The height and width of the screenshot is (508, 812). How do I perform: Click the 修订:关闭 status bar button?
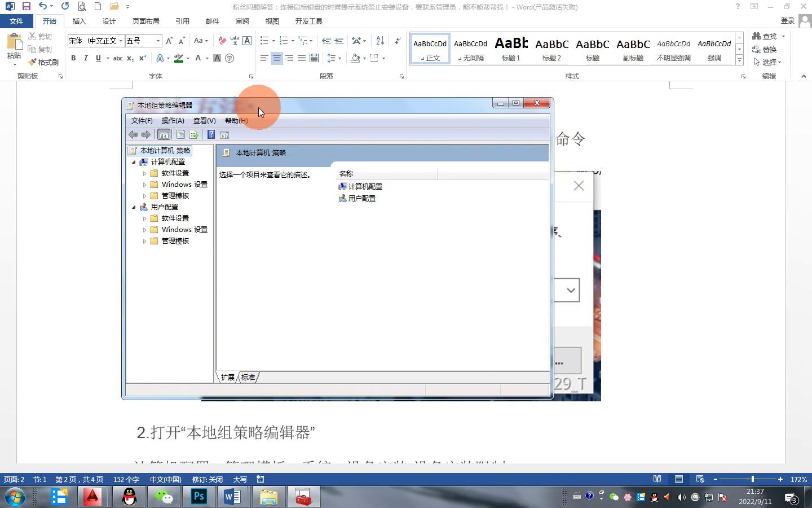206,479
